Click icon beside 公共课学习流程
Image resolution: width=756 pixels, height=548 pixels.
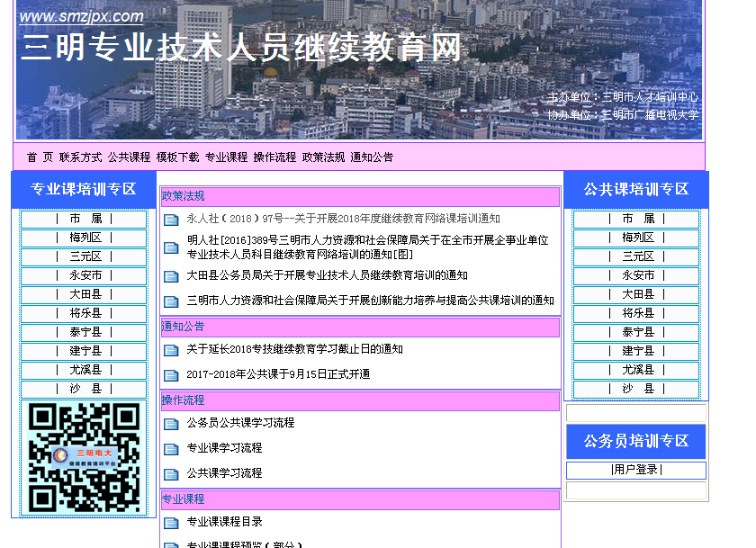pos(171,474)
